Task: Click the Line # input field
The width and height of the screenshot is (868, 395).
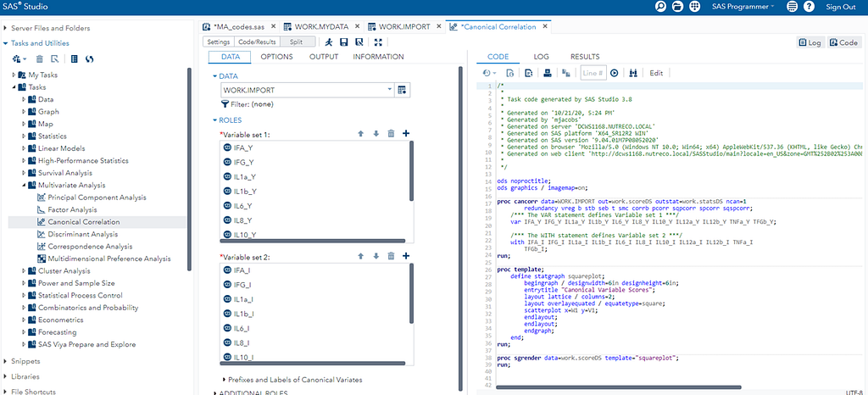Action: (593, 73)
